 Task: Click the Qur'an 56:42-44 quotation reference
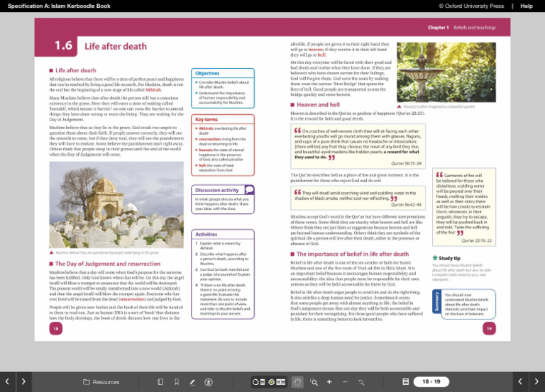406,205
